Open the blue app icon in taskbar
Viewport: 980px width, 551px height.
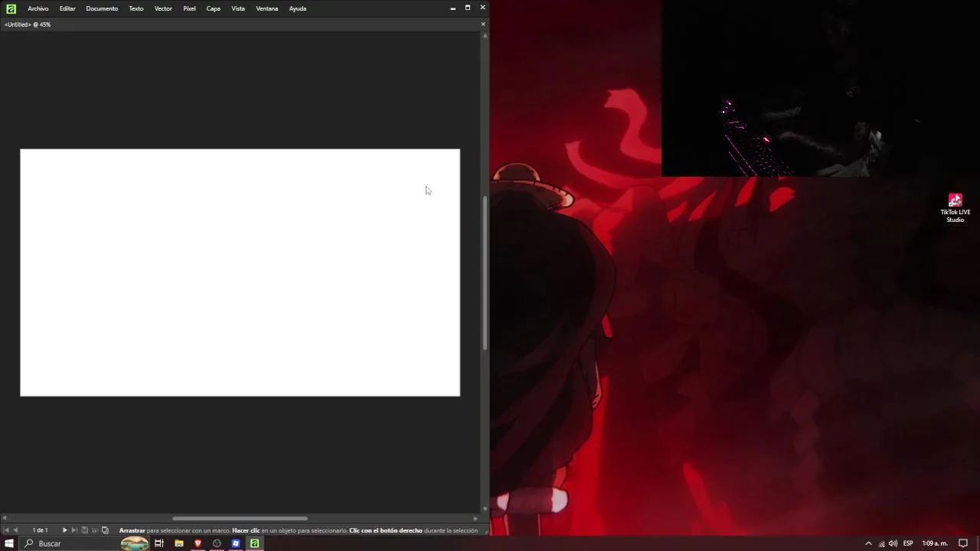coord(236,543)
